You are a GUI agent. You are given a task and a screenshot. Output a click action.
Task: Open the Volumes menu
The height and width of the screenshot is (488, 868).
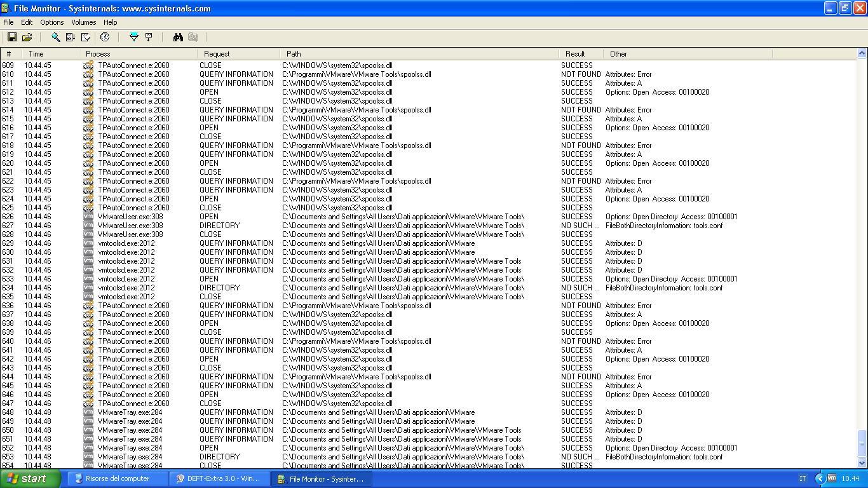[x=83, y=22]
